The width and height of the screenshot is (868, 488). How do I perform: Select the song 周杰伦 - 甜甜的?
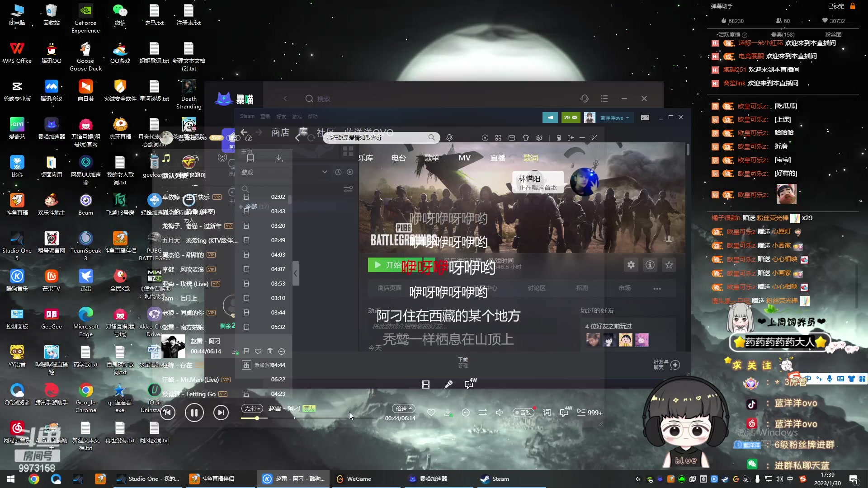point(183,255)
